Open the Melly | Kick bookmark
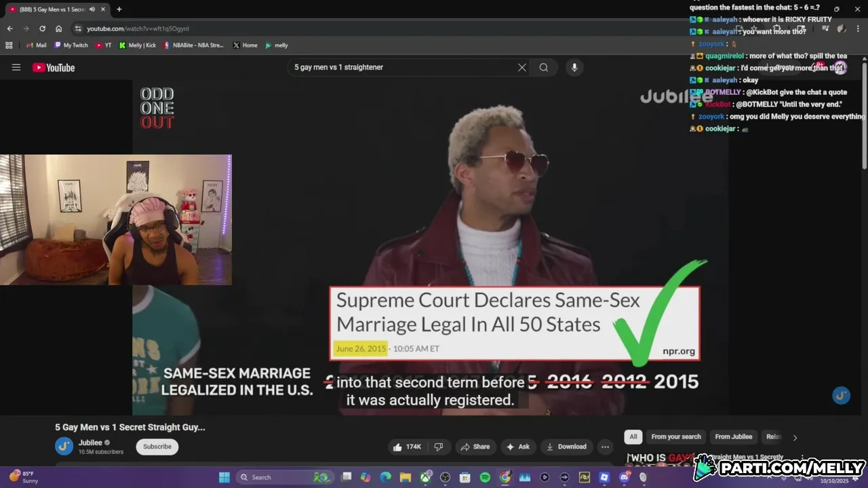Screen dimensions: 868x488 tap(138, 45)
